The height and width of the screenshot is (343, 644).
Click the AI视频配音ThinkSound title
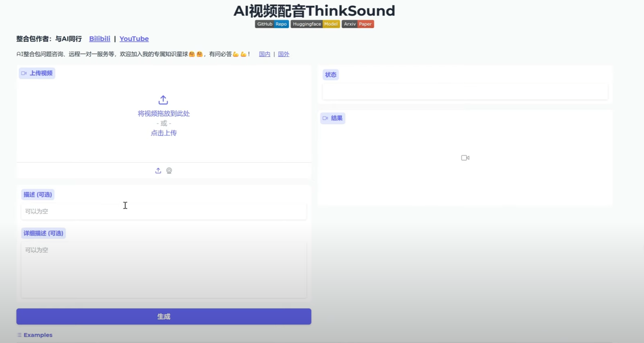pyautogui.click(x=314, y=11)
